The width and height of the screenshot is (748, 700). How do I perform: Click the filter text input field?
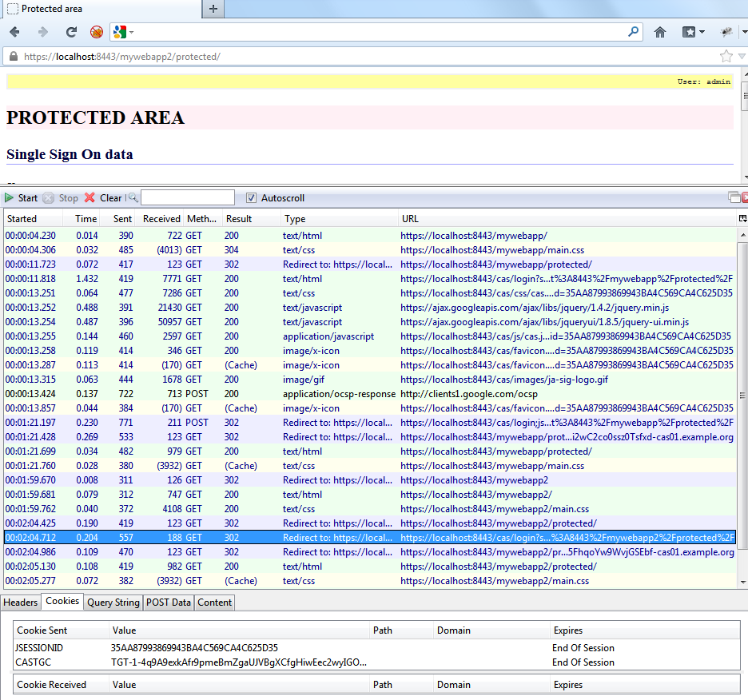pos(188,197)
